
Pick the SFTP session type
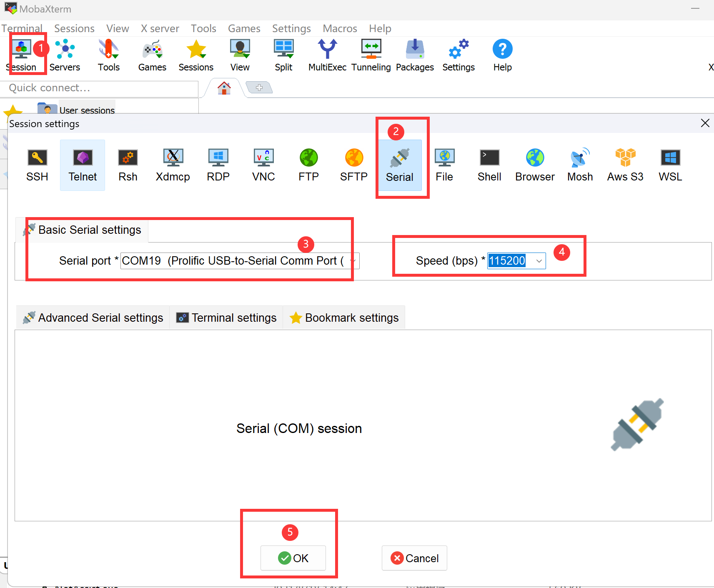click(x=354, y=165)
